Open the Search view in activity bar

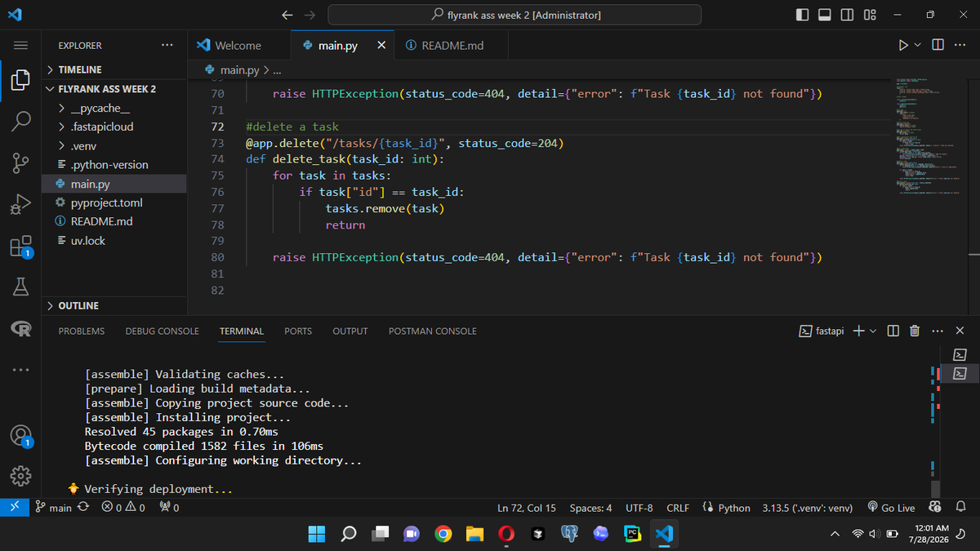[x=20, y=122]
